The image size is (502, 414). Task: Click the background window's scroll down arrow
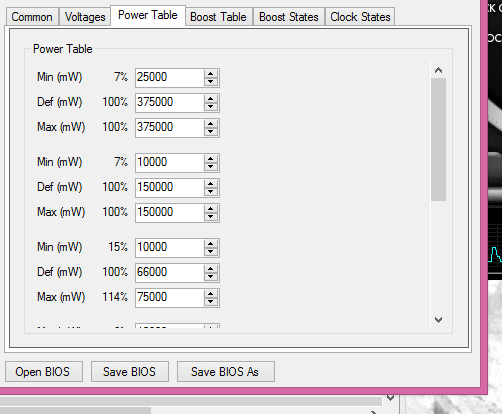[390, 398]
